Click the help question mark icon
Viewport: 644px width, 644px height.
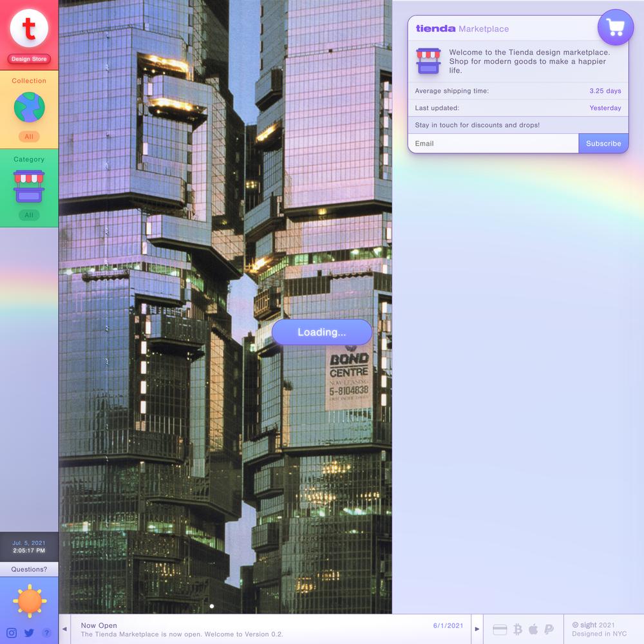[x=47, y=633]
